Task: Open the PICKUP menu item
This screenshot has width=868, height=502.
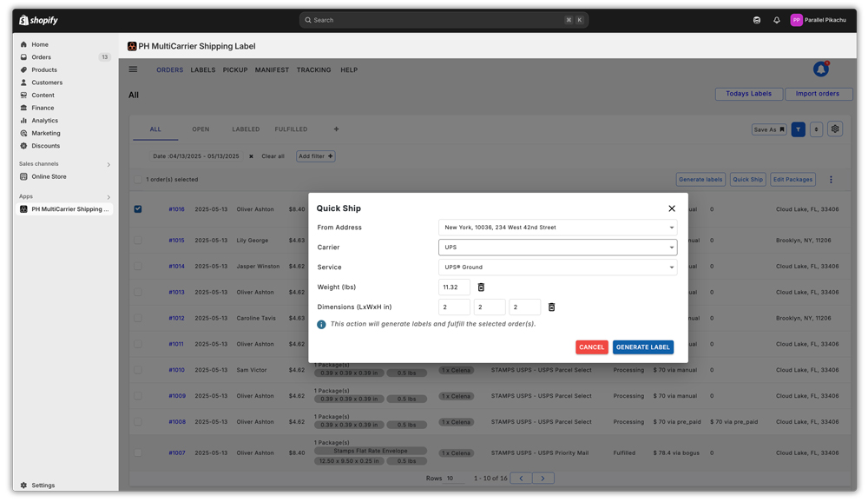Action: click(x=235, y=69)
